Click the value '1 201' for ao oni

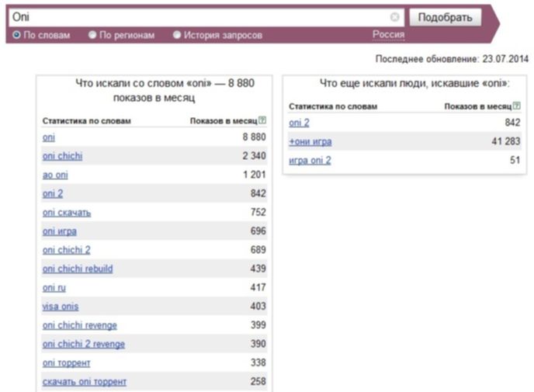coord(255,175)
